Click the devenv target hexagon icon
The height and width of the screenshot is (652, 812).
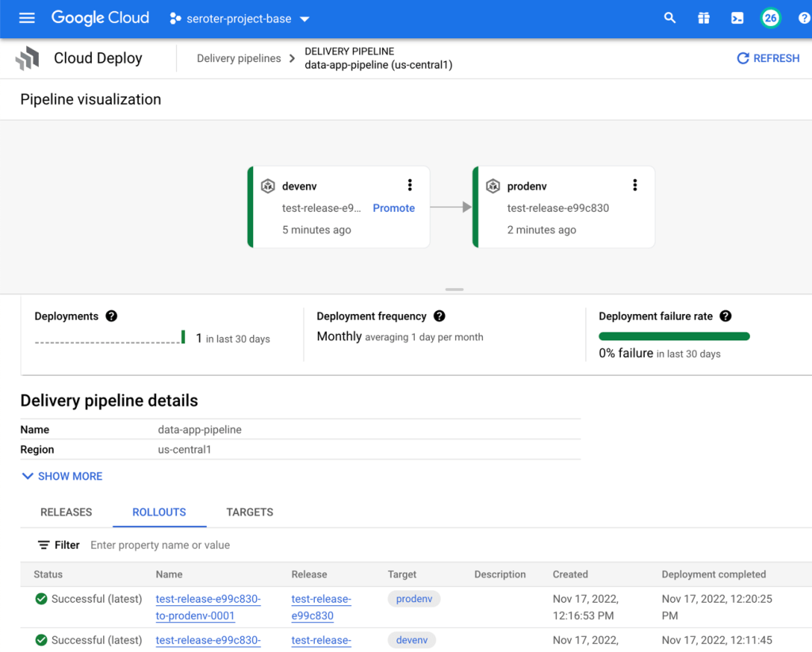[x=268, y=186]
